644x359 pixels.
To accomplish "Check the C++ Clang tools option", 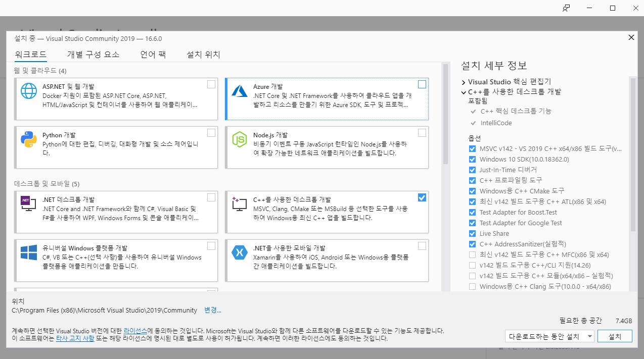I will 472,286.
